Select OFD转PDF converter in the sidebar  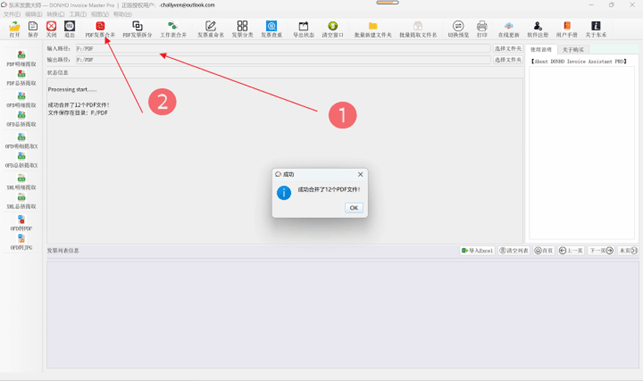21,223
